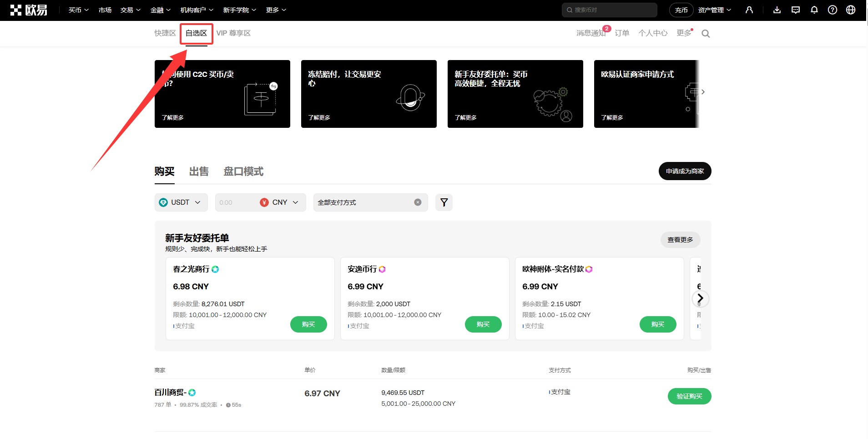Open 欧神附体-实名付款 merchant name
This screenshot has height=439, width=868.
pos(553,269)
